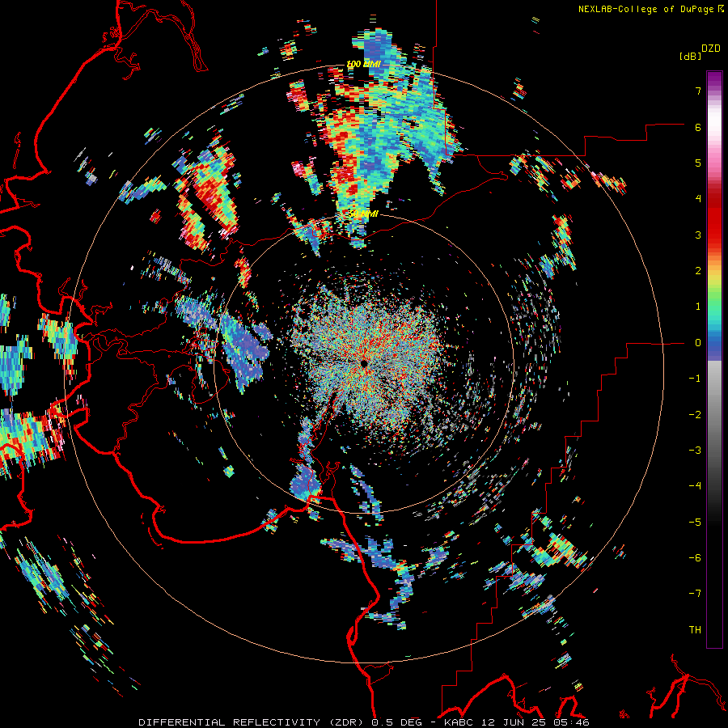This screenshot has height=728, width=728.
Task: Click the -2 value on the color scale
Action: pos(695,415)
